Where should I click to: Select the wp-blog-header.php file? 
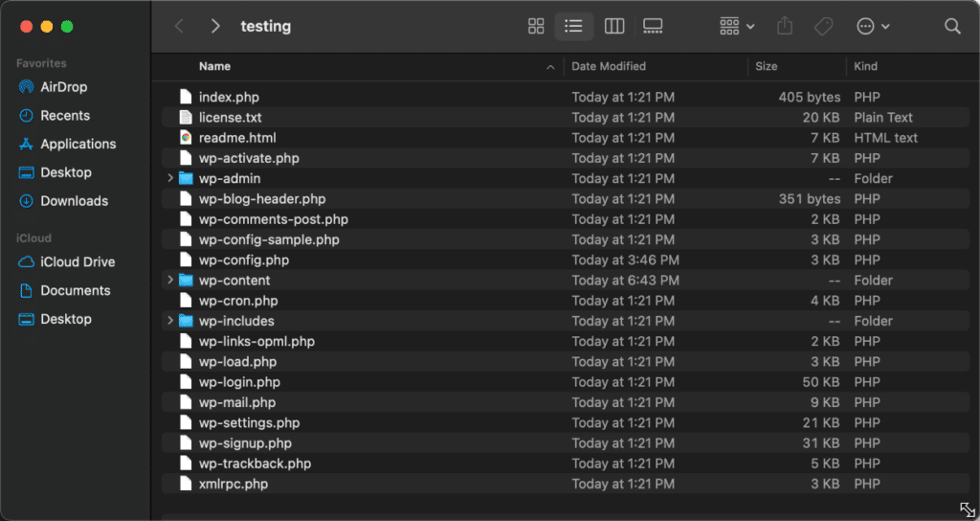coord(262,199)
